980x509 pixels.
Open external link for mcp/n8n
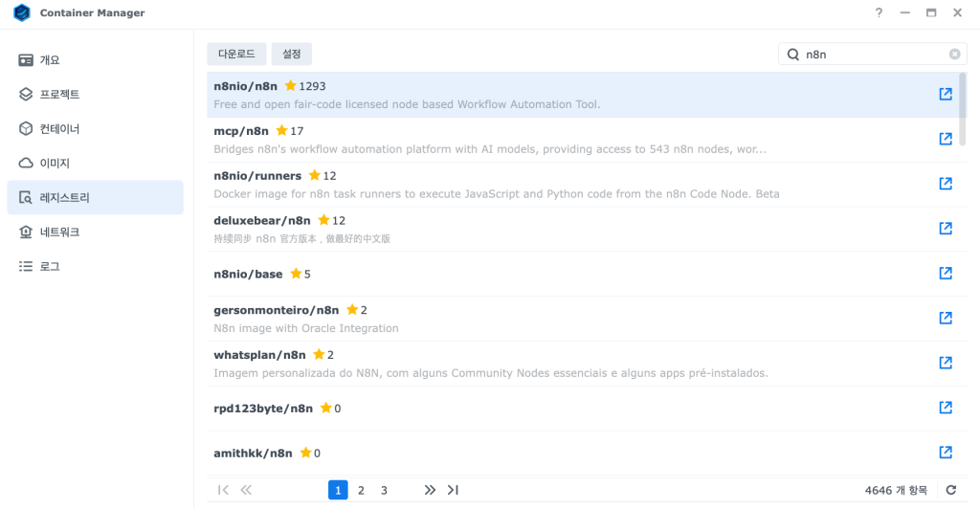pyautogui.click(x=946, y=139)
